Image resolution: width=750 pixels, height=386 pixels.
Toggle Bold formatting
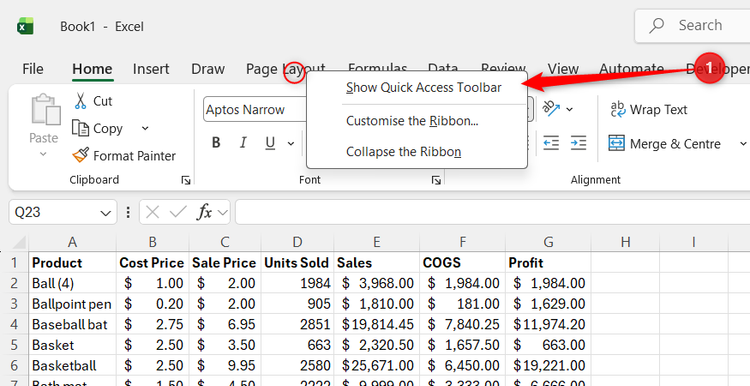(216, 143)
